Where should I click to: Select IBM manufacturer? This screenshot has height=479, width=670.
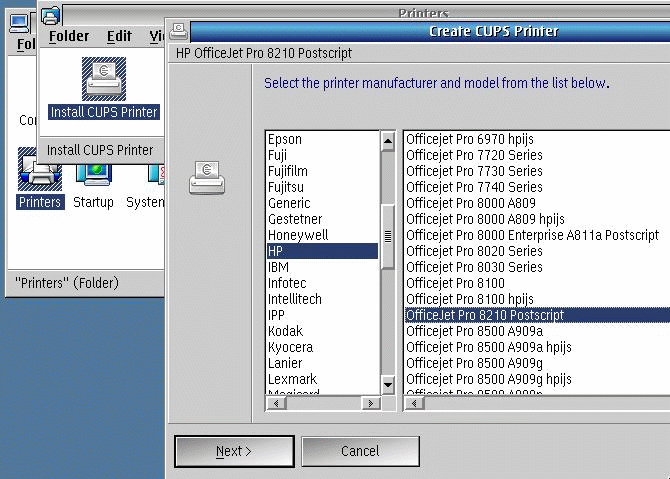tap(322, 267)
